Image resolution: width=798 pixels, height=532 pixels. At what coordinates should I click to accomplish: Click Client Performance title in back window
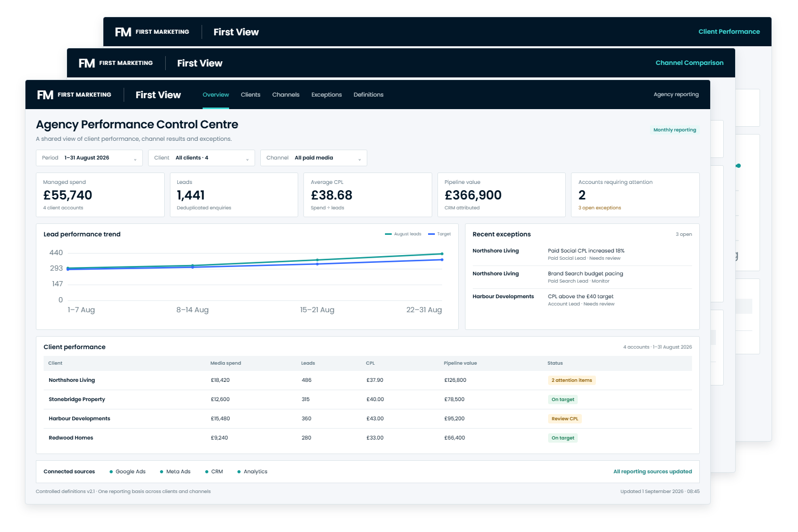click(x=729, y=32)
